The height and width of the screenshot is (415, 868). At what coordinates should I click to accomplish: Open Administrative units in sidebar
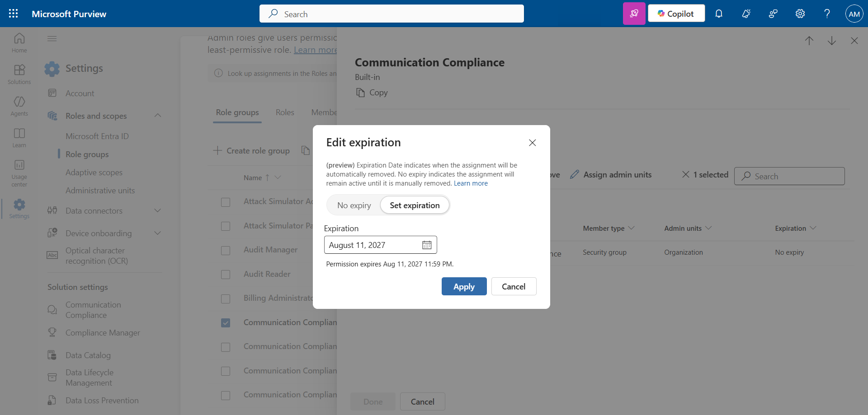tap(100, 190)
